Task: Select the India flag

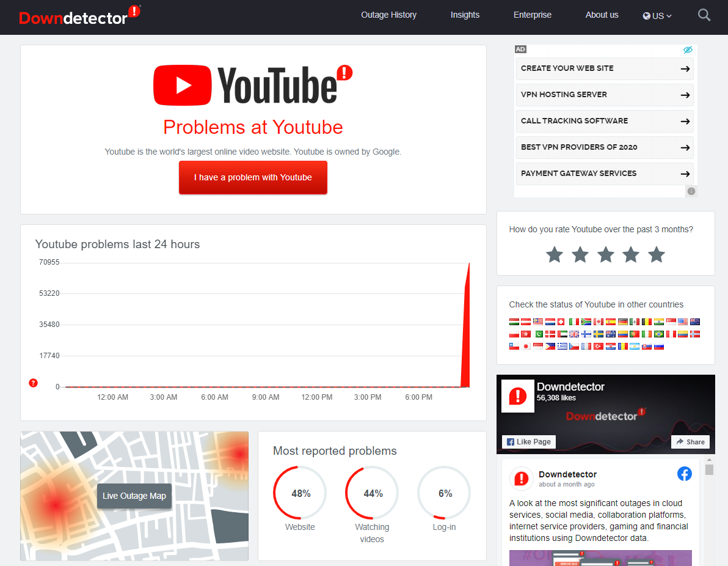Action: [659, 322]
